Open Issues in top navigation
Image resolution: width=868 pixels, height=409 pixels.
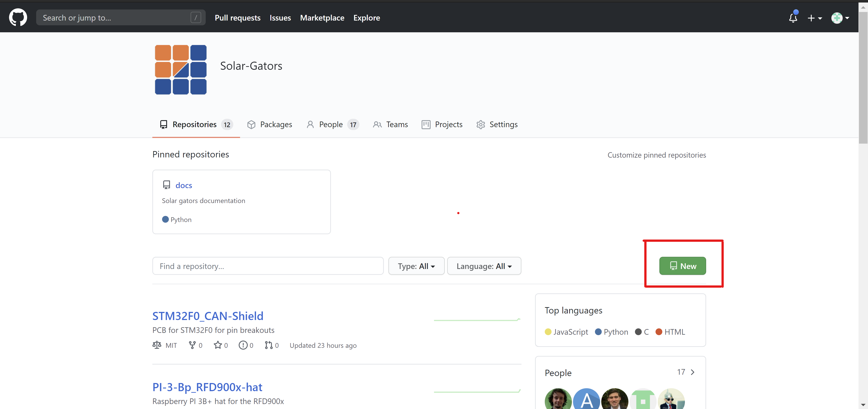(x=280, y=18)
